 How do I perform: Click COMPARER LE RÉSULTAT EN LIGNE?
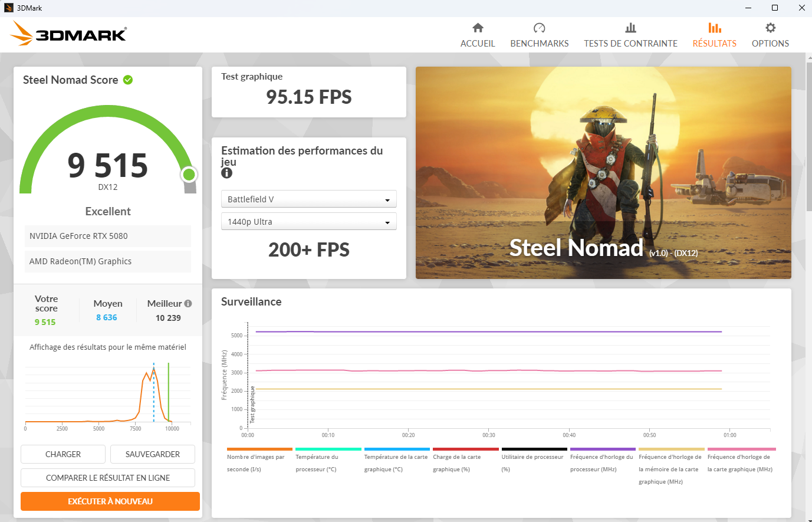coord(108,478)
